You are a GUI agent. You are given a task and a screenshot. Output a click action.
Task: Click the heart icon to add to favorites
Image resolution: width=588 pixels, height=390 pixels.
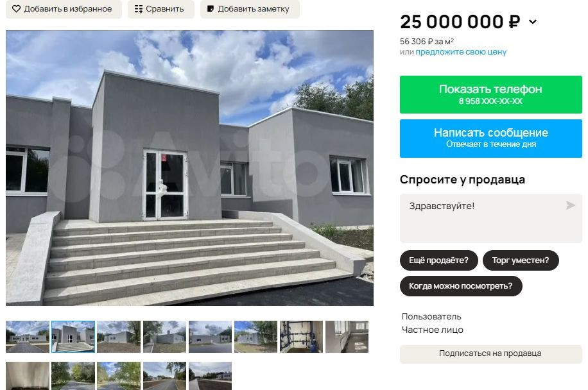tap(16, 8)
